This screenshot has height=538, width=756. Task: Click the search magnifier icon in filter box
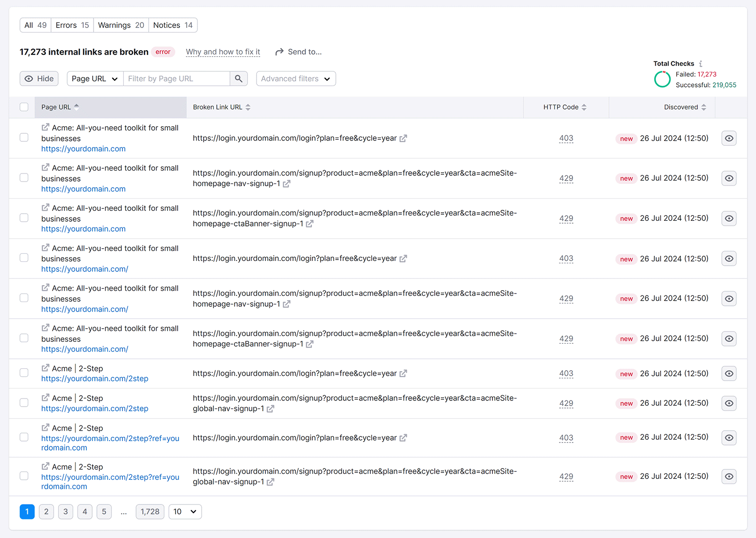(x=239, y=78)
